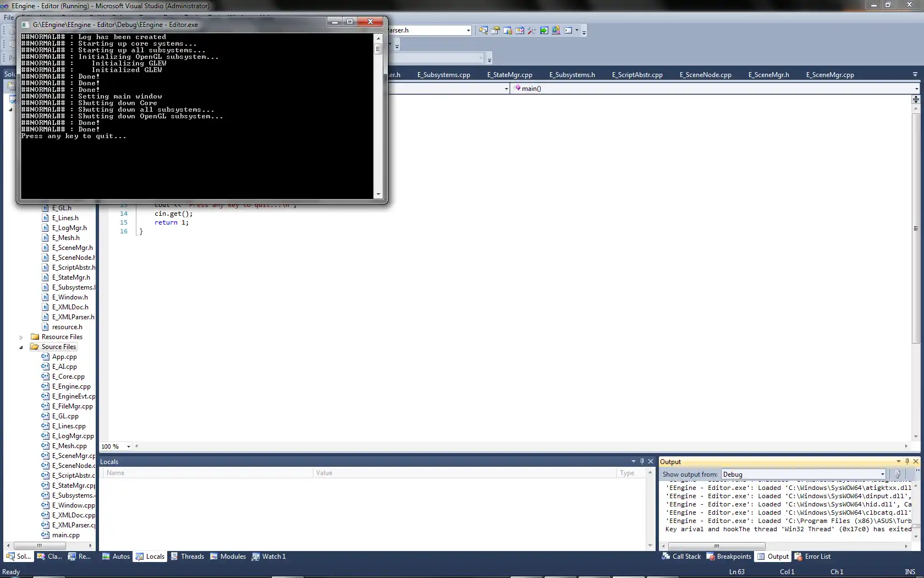This screenshot has height=578, width=924.
Task: Switch to the E_SceneNode.cpp tab
Action: pyautogui.click(x=705, y=75)
